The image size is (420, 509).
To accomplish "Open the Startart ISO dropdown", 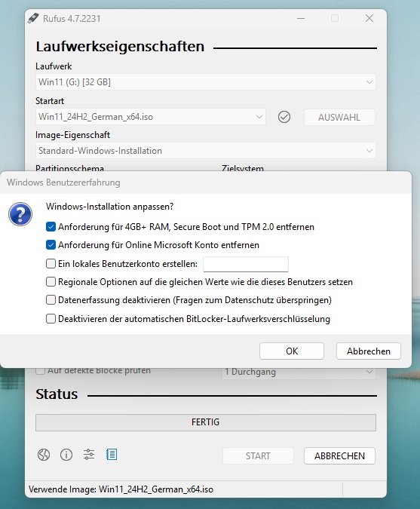I will coord(151,117).
